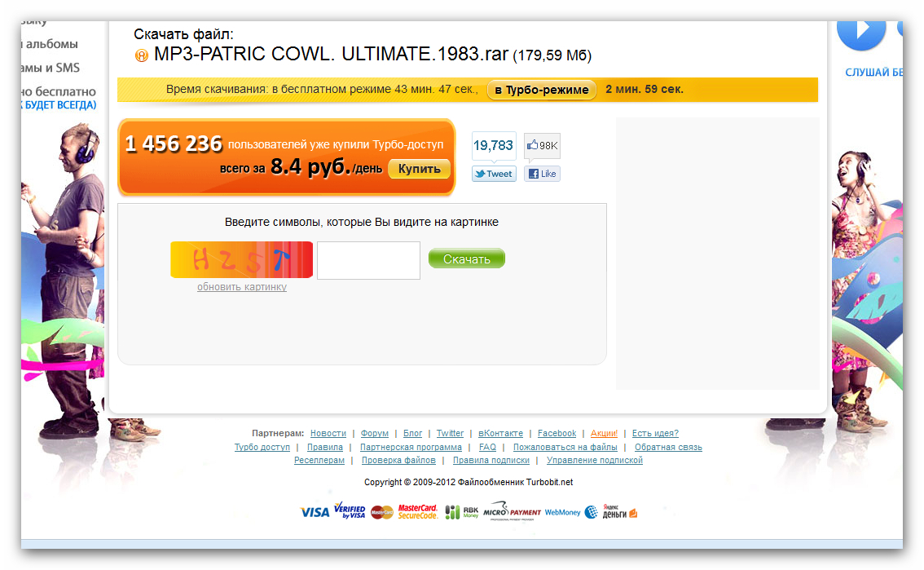Click the Micro Payment logo
This screenshot has height=570, width=924.
tap(512, 511)
